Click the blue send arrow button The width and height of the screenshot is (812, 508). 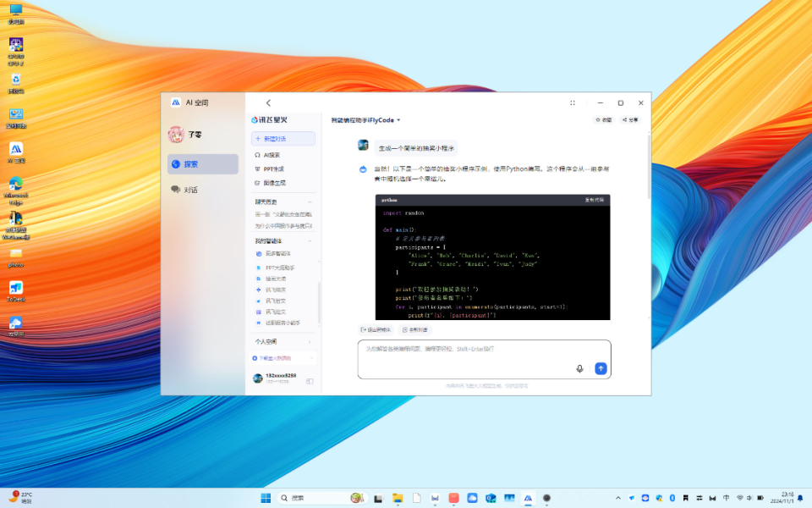(x=601, y=368)
